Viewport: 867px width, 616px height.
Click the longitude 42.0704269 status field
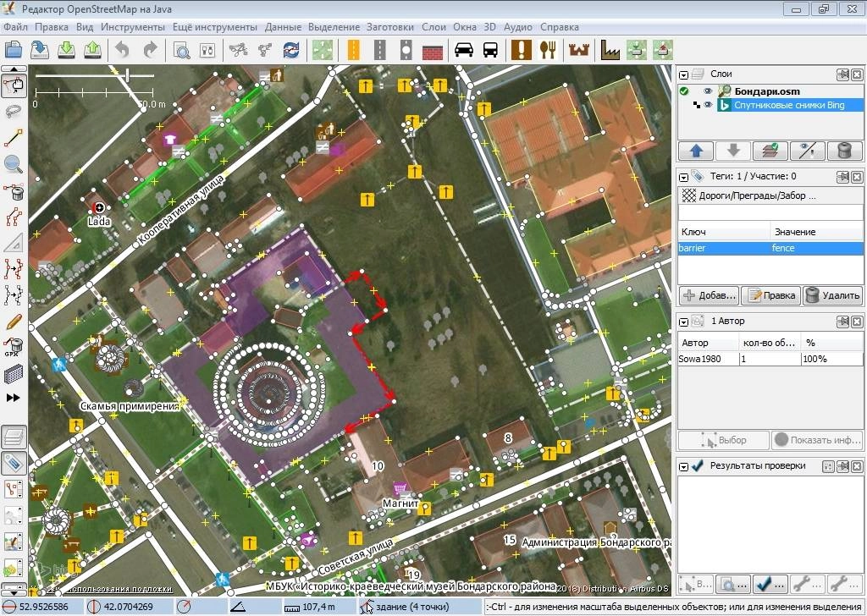[129, 607]
